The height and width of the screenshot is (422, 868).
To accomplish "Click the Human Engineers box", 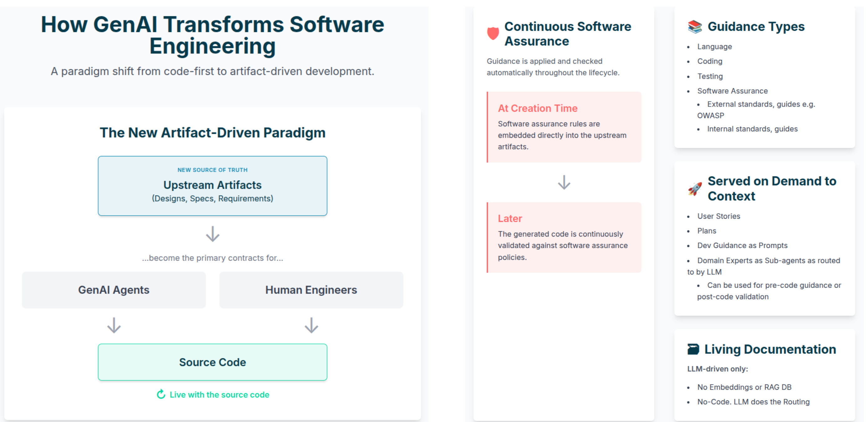I will click(311, 290).
